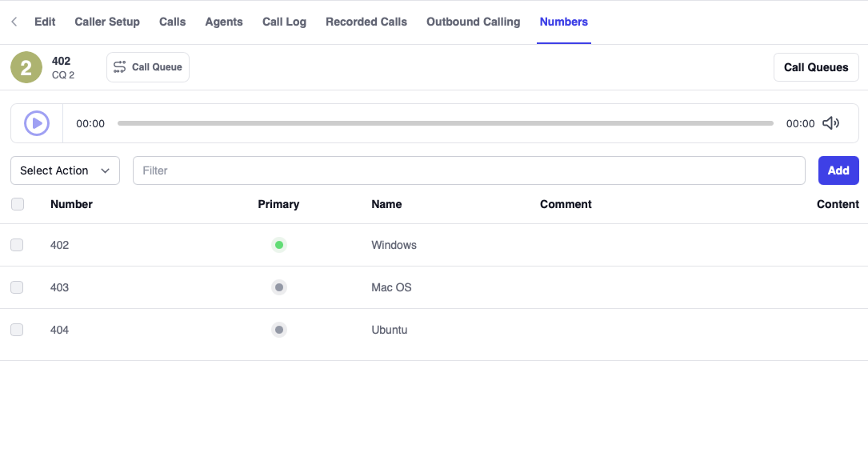Go to the Outbound Calling tab

point(473,22)
